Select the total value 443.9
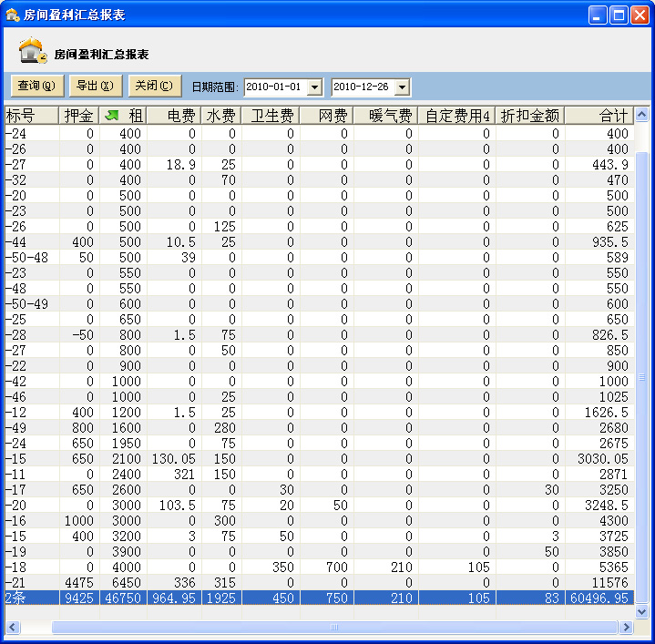This screenshot has height=644, width=655. (599, 165)
